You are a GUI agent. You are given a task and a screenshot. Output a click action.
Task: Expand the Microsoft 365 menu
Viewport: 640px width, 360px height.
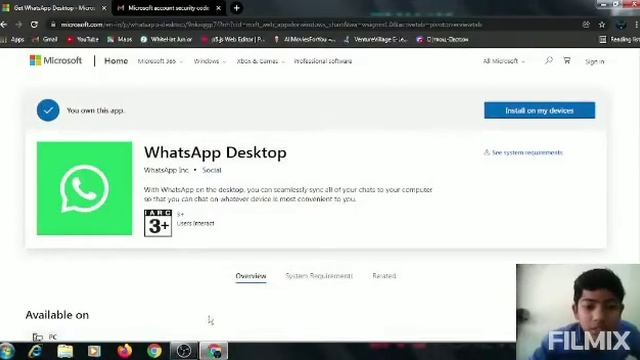pos(160,61)
